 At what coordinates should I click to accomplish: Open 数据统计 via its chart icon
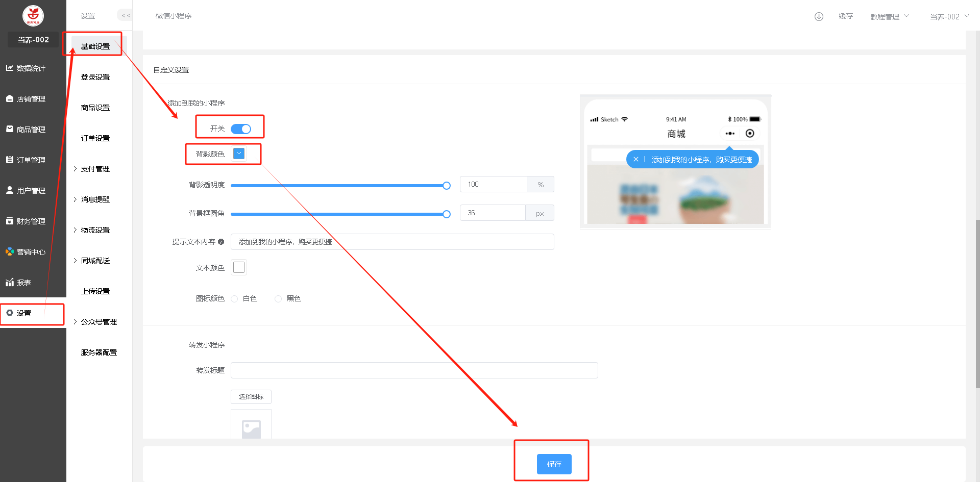coord(10,68)
